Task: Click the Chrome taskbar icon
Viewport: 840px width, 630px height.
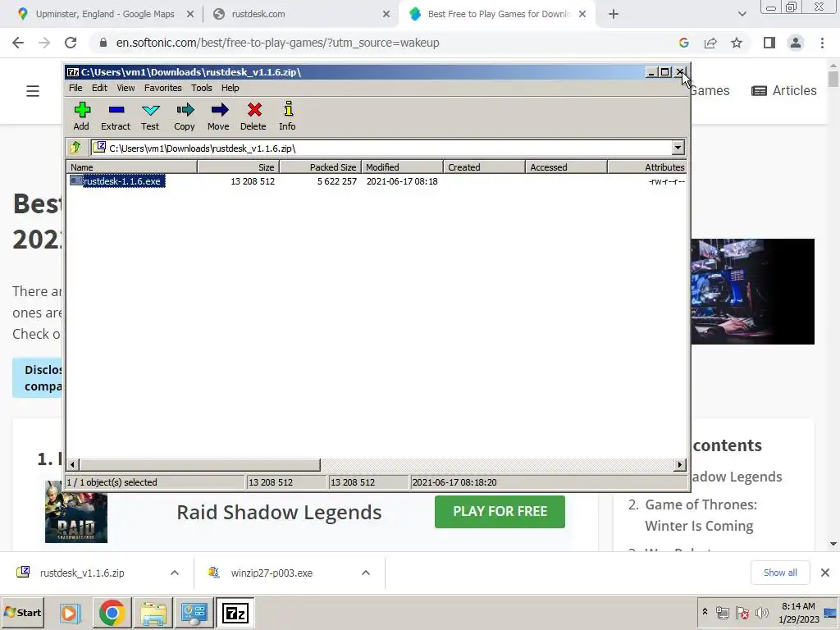Action: pos(112,613)
